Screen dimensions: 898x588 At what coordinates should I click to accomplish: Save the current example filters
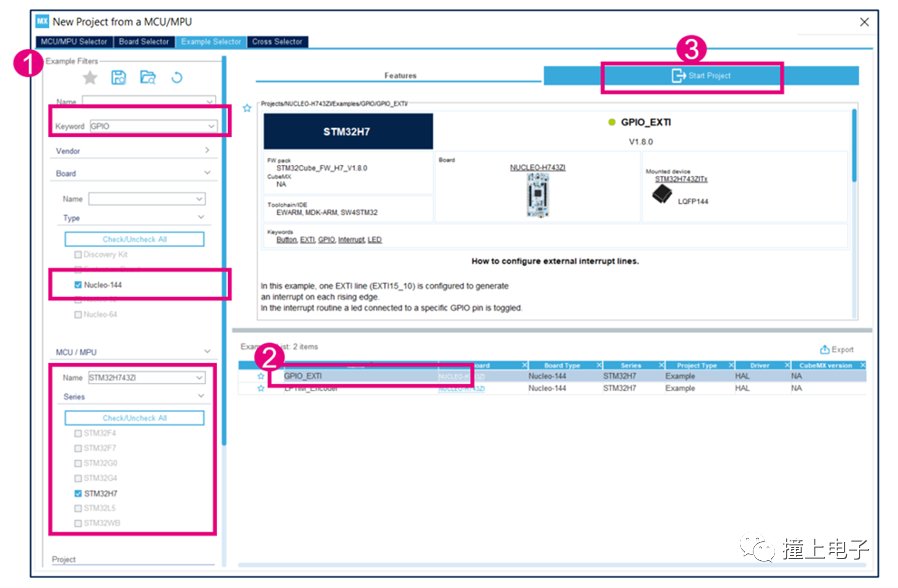[x=119, y=77]
